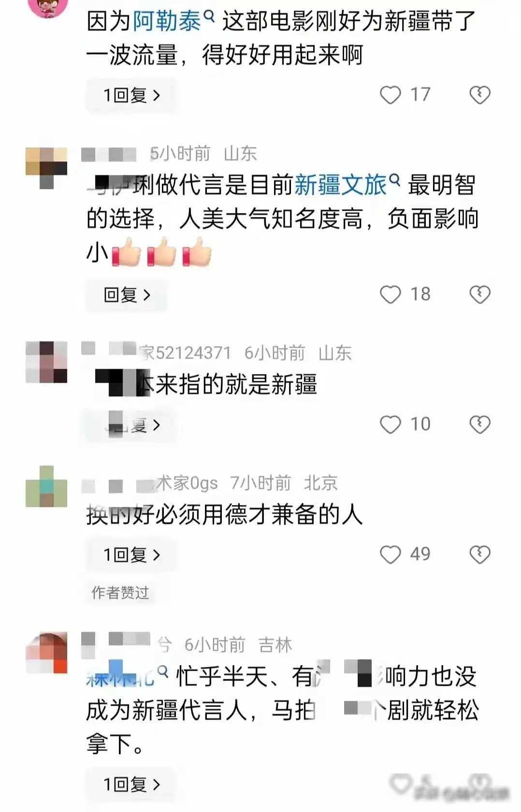
Task: Dislike the 本来指的就是新疆 comment
Action: 479,424
